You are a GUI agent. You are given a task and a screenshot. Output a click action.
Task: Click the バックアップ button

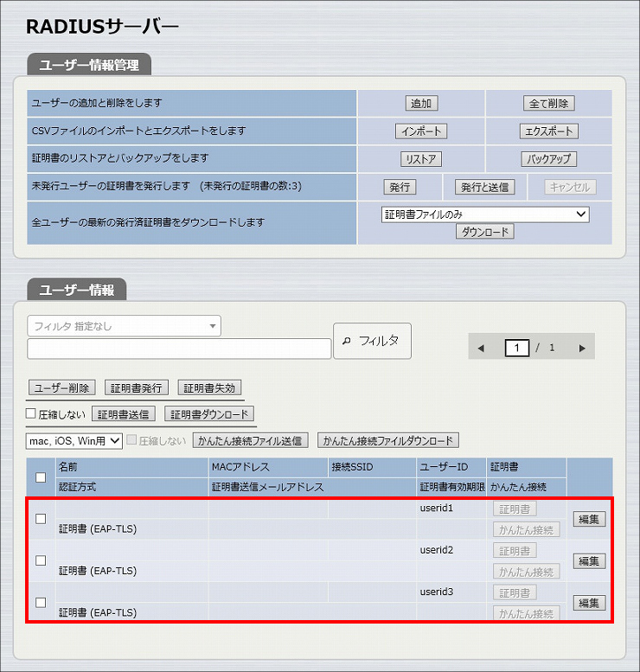(548, 159)
